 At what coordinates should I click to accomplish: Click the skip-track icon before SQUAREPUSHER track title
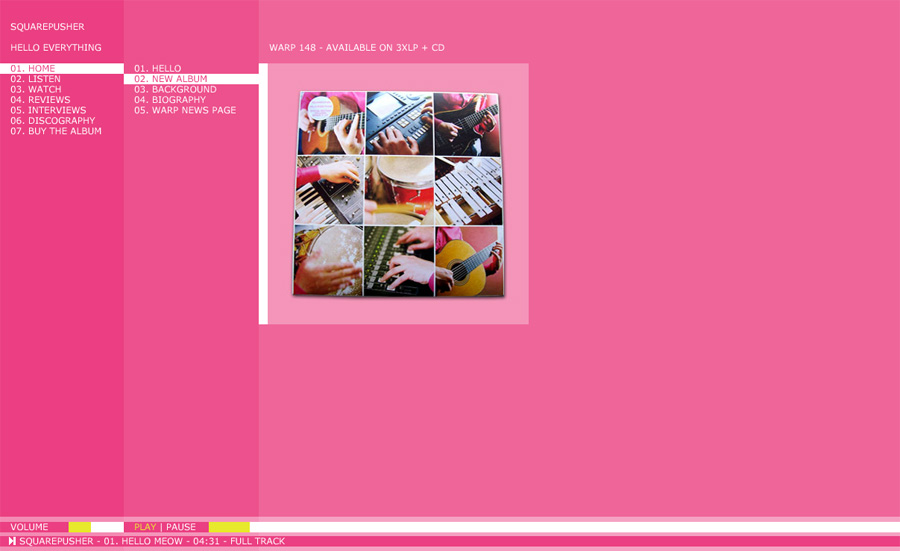click(x=12, y=541)
